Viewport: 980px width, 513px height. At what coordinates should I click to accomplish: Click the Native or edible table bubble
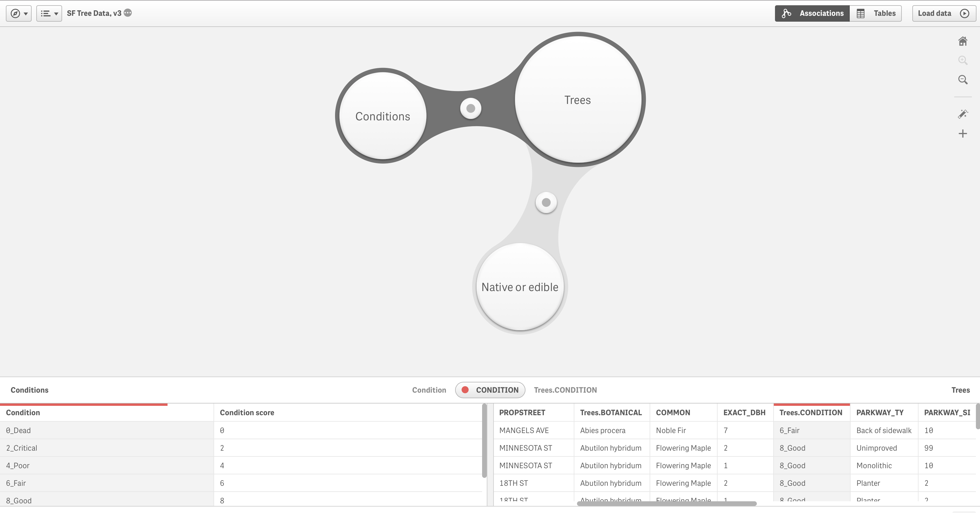click(520, 287)
